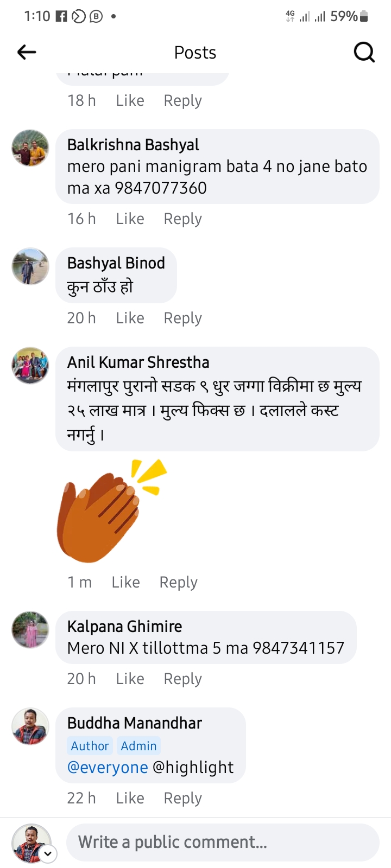Viewport: 391px width, 868px height.
Task: Like Balkrishna Bashyal's comment
Action: (130, 219)
